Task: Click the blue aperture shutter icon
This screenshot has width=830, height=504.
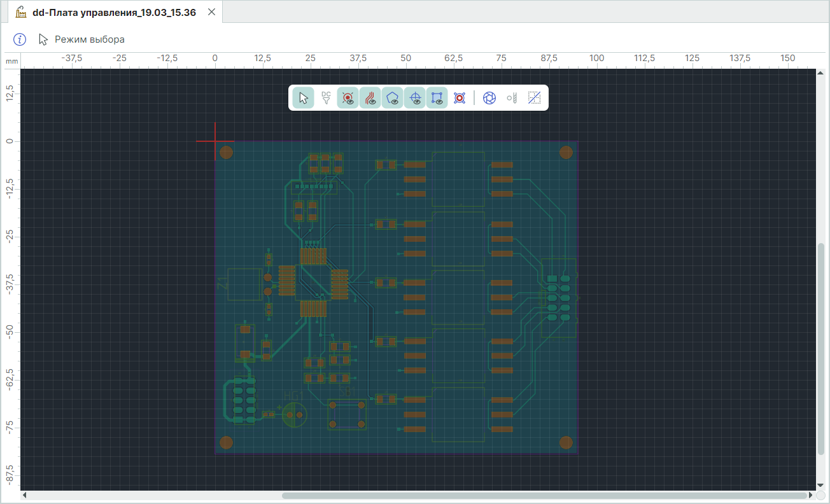Action: pos(489,98)
